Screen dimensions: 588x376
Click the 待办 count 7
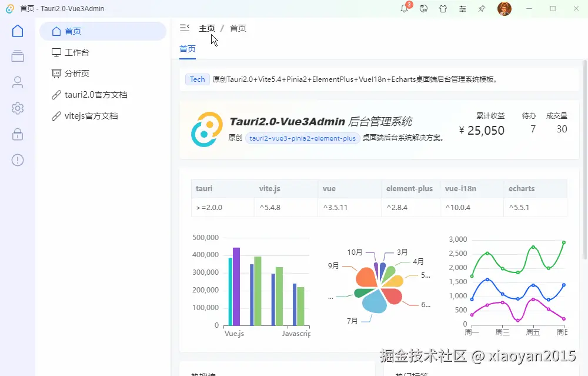pyautogui.click(x=533, y=129)
